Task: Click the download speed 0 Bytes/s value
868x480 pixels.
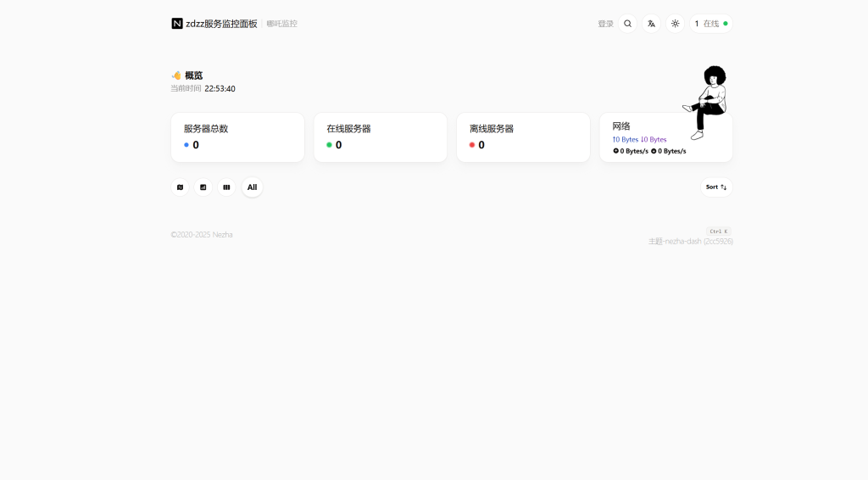Action: [672, 151]
